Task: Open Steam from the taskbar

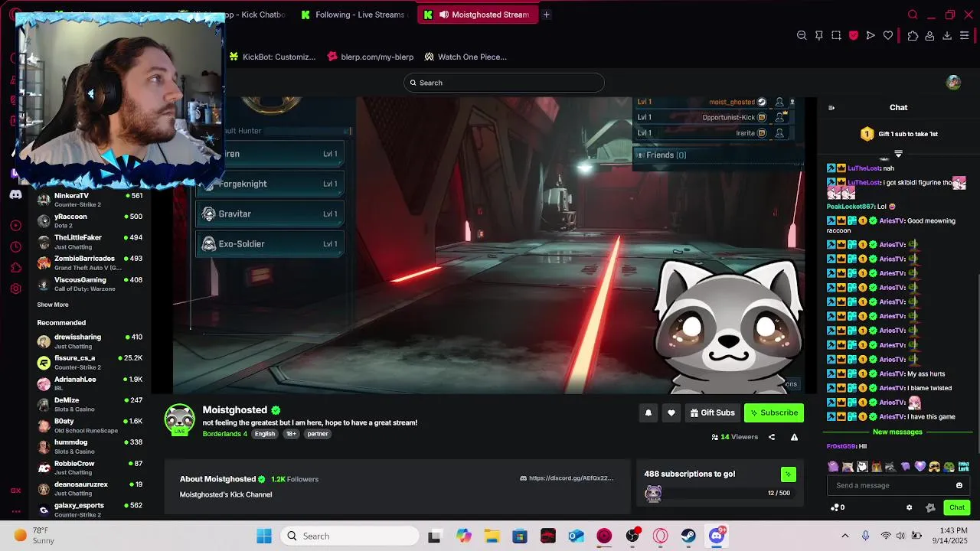Action: tap(688, 536)
